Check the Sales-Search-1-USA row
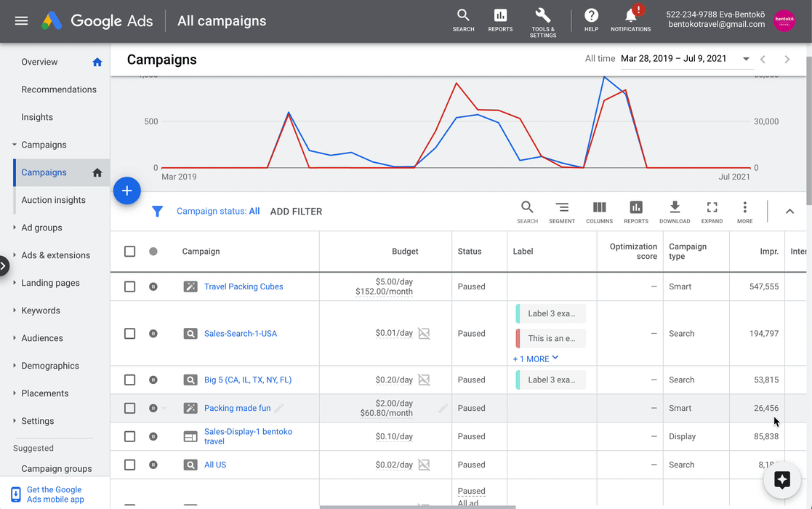The width and height of the screenshot is (812, 509). (129, 334)
